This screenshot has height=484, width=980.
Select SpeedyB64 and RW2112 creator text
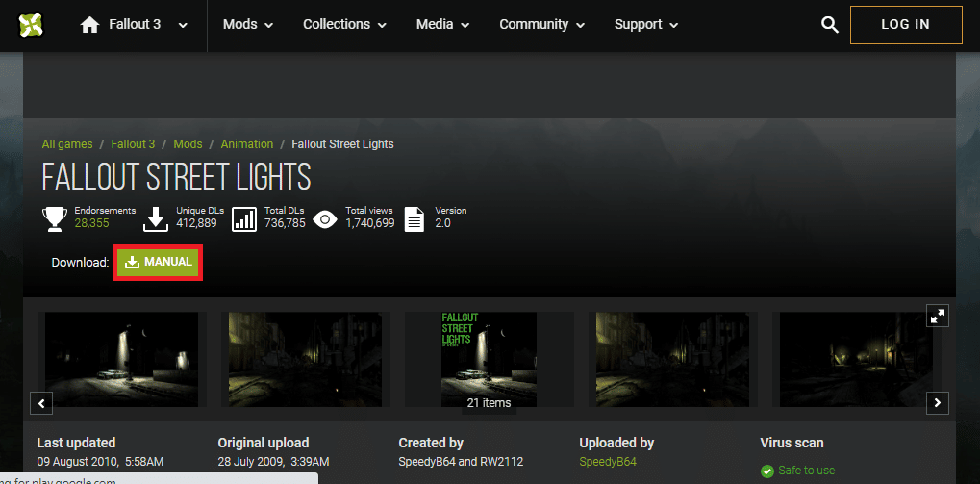[462, 462]
